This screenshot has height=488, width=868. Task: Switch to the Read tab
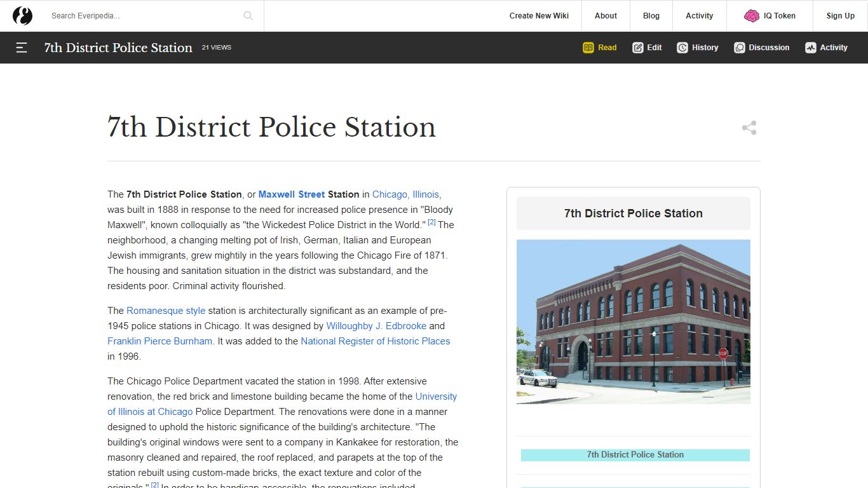click(600, 48)
